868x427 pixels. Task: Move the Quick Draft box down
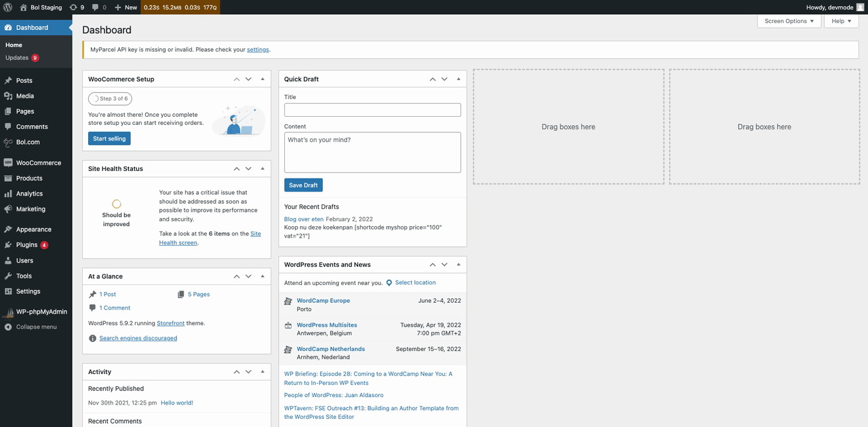[x=444, y=79]
